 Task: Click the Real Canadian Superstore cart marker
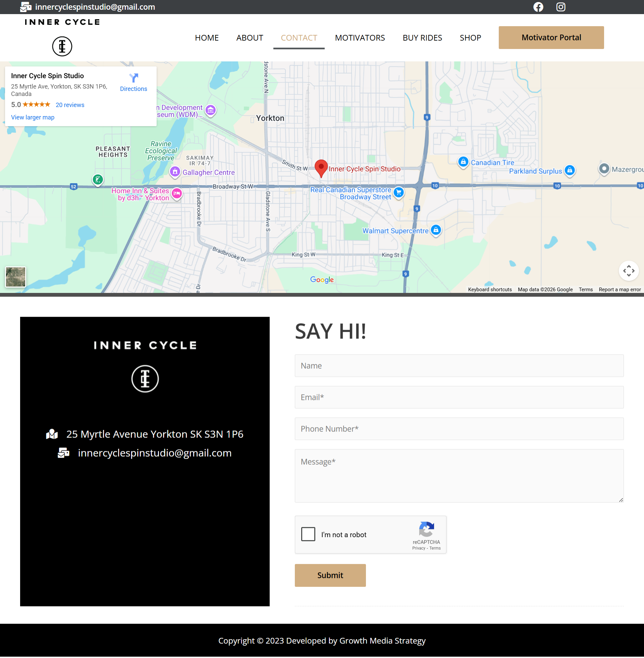tap(399, 193)
